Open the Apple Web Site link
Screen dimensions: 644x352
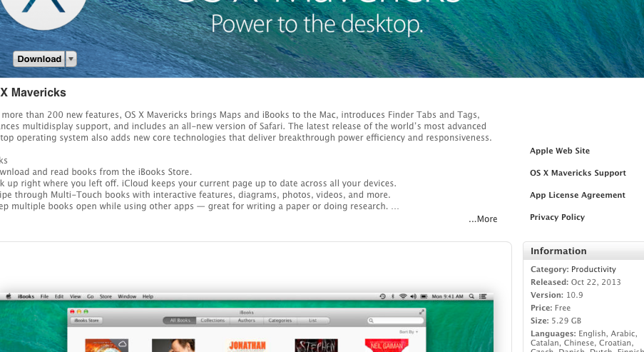[559, 151]
